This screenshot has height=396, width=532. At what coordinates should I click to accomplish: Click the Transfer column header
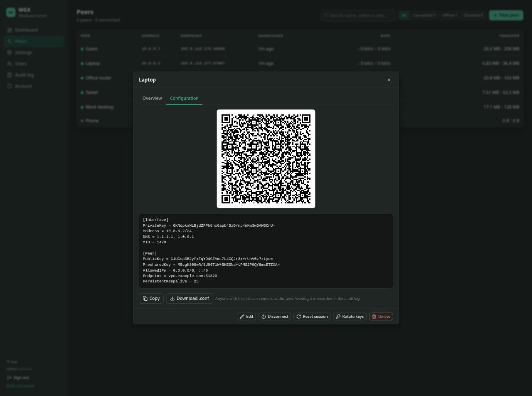click(x=509, y=36)
